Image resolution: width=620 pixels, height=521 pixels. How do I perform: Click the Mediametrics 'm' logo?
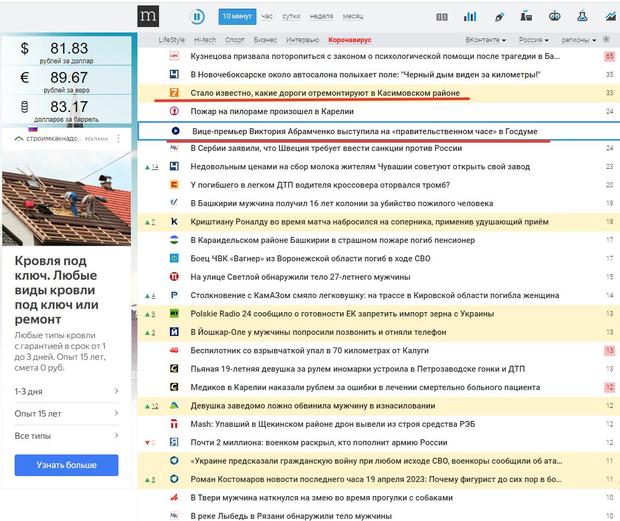148,16
